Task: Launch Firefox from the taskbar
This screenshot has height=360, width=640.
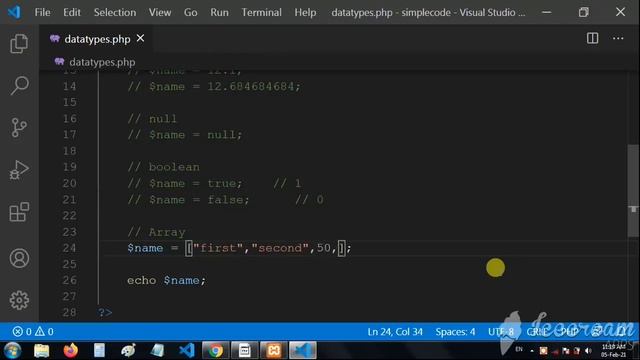Action: point(71,351)
